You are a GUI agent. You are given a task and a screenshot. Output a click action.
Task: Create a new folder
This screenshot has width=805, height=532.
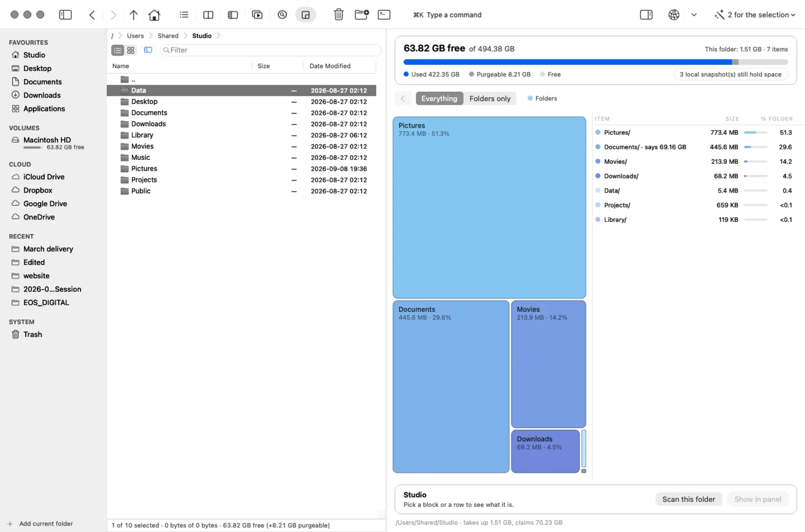pos(361,15)
